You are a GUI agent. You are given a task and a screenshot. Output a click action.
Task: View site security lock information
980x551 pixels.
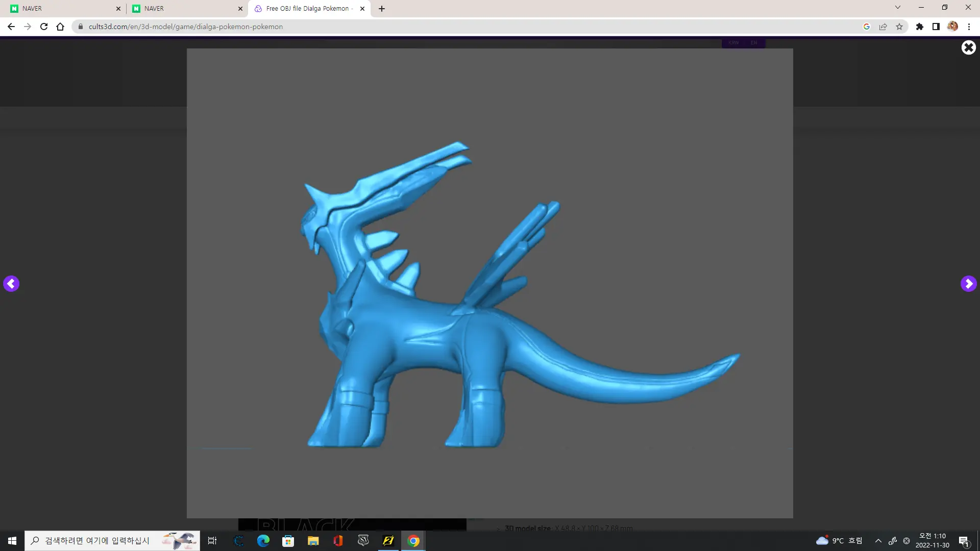coord(80,27)
